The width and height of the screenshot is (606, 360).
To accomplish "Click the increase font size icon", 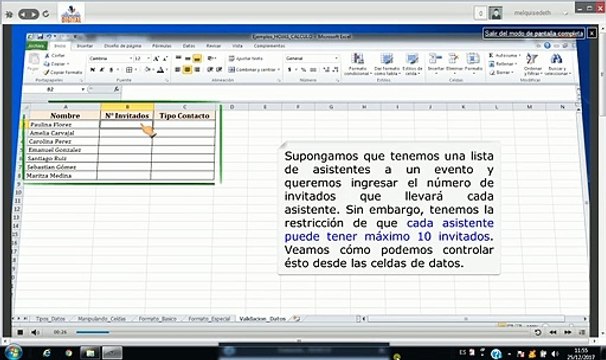I will [x=156, y=58].
